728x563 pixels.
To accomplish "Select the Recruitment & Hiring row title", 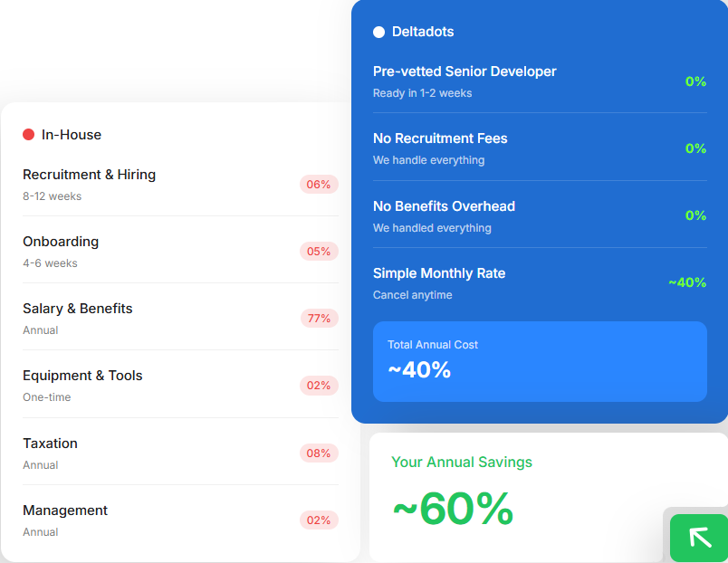I will [89, 175].
